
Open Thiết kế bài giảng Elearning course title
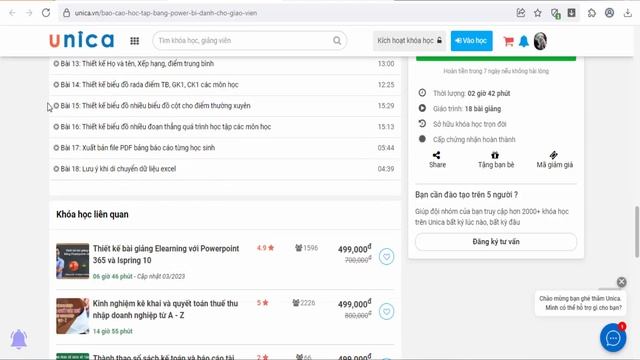pos(166,254)
